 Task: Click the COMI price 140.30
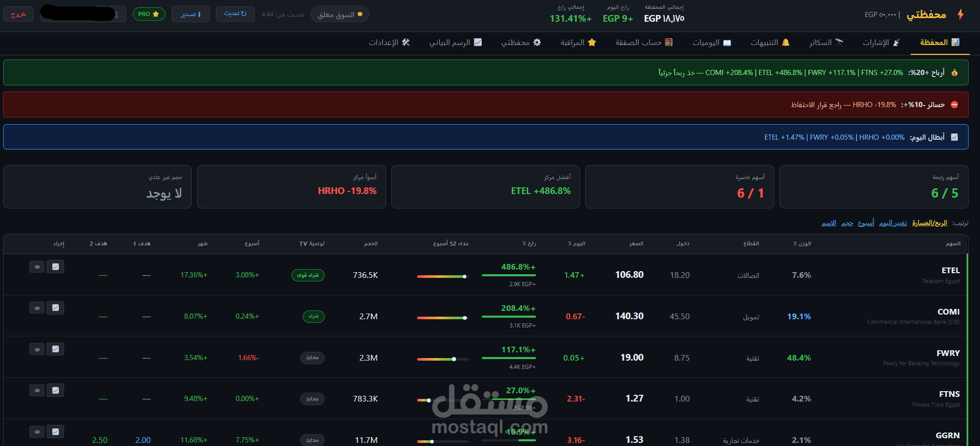(x=629, y=316)
